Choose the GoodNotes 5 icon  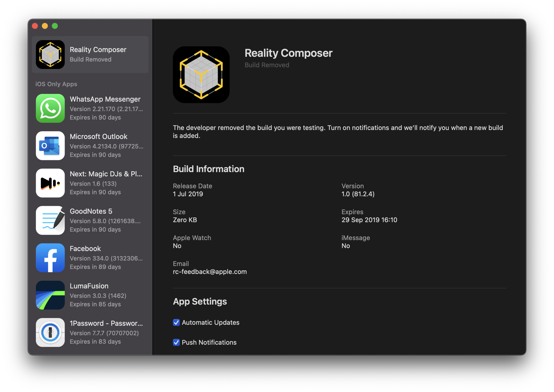point(50,220)
